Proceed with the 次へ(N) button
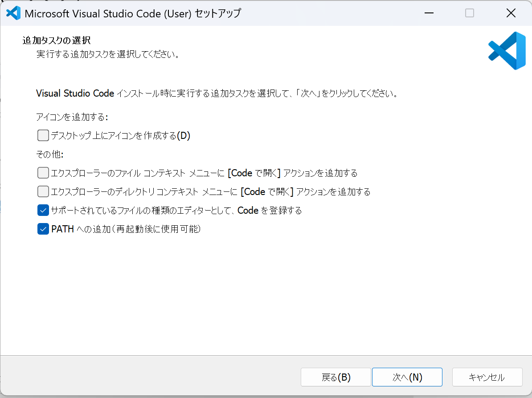This screenshot has width=532, height=398. tap(407, 377)
